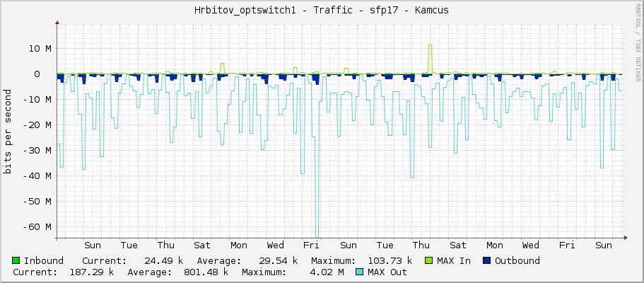Click the vertical RRDTOOL / TOBI OETIKER text
The height and width of the screenshot is (283, 644).
(x=638, y=42)
